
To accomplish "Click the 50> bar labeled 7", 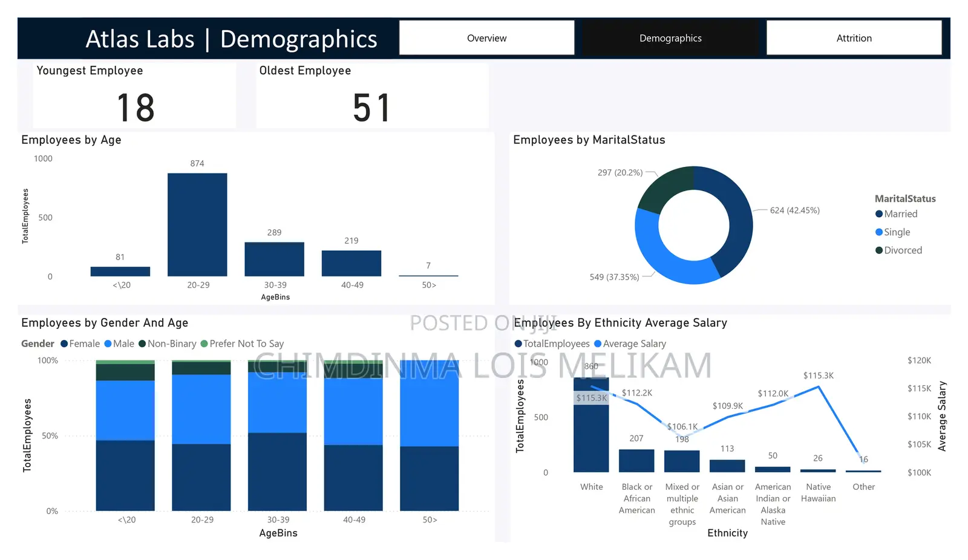I will coord(428,276).
